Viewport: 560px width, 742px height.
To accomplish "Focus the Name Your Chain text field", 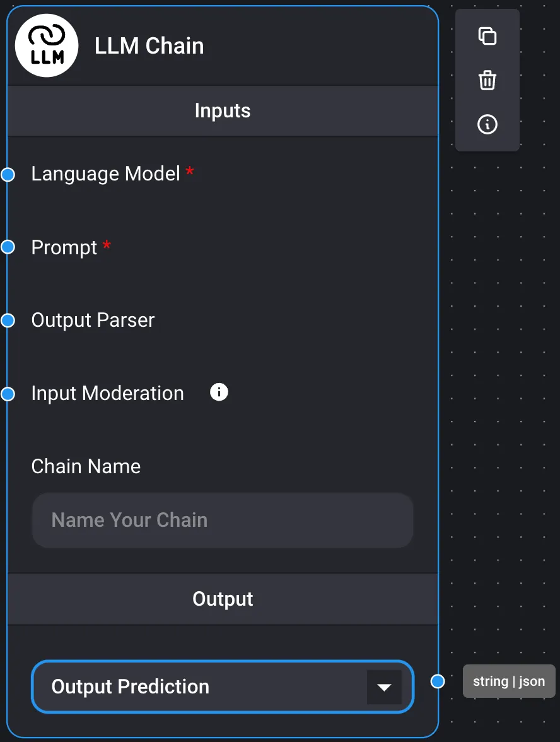I will point(223,520).
